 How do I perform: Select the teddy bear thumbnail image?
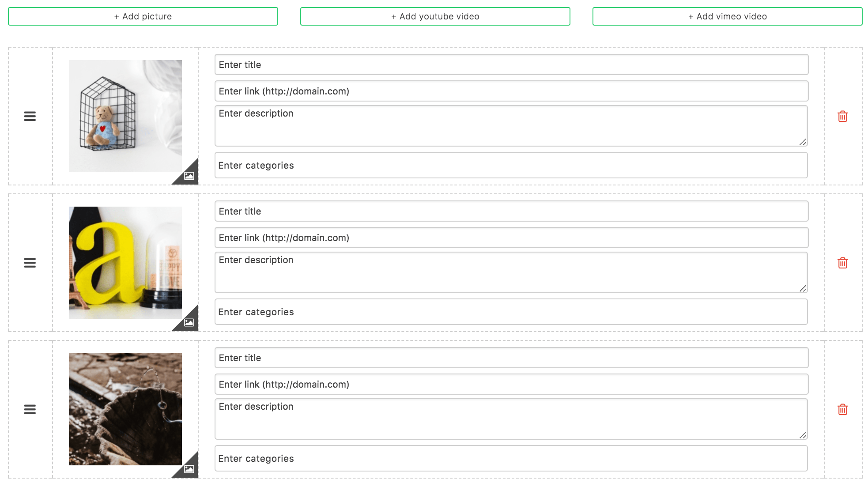click(125, 116)
